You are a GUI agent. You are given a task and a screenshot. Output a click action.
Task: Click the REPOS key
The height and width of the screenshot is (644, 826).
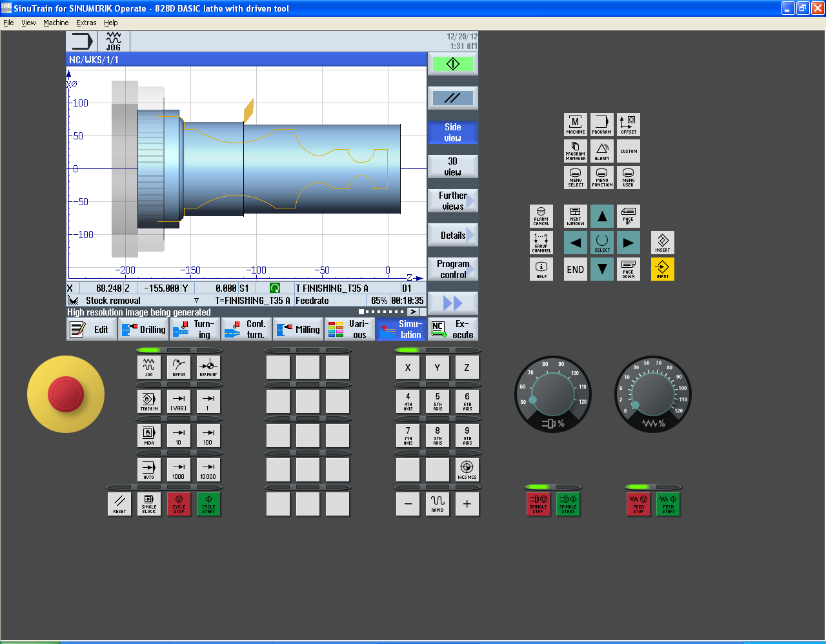pyautogui.click(x=179, y=367)
